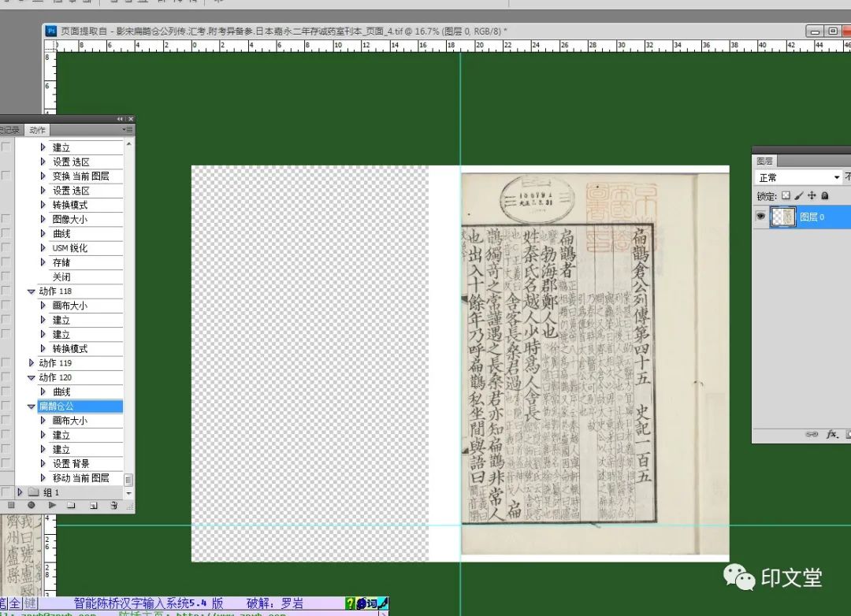The width and height of the screenshot is (851, 616).
Task: Play the selected action with the play icon
Action: tap(52, 505)
